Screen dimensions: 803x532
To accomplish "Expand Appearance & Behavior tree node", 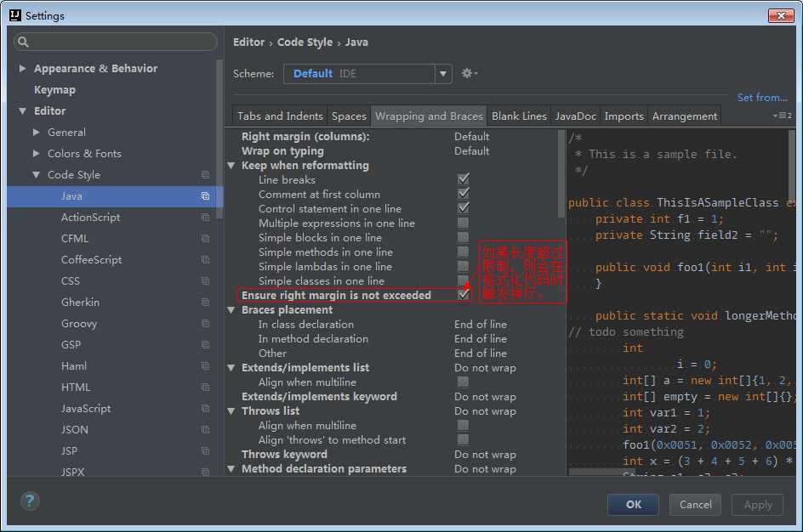I will pos(22,68).
